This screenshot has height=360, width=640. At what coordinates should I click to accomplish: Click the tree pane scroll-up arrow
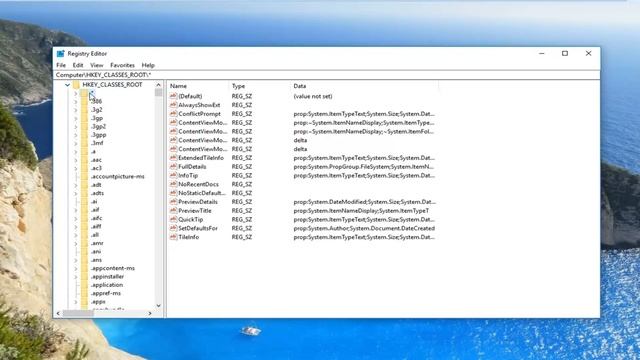coord(158,84)
